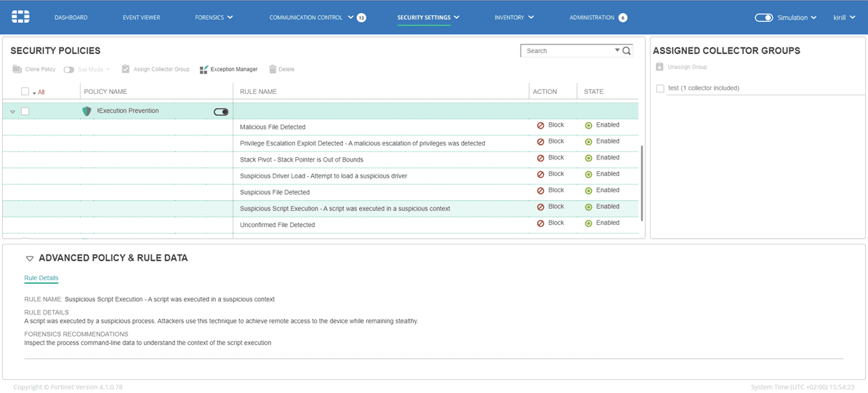Click the Exception Manager icon
This screenshot has height=393, width=868.
[204, 70]
